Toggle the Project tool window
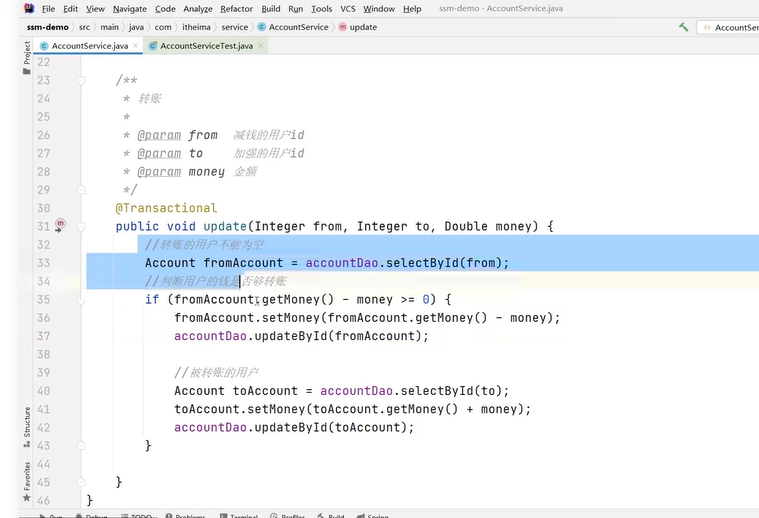759x518 pixels. [x=27, y=57]
